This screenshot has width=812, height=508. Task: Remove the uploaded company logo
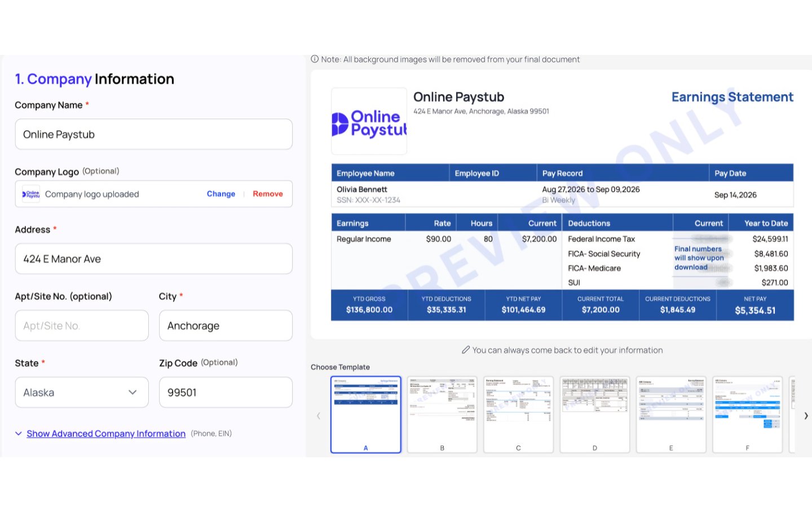tap(268, 194)
